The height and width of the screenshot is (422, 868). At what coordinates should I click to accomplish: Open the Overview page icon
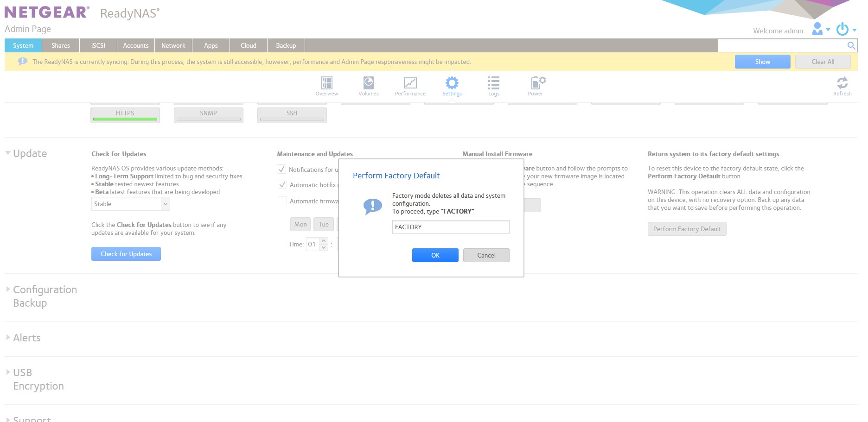(x=327, y=83)
